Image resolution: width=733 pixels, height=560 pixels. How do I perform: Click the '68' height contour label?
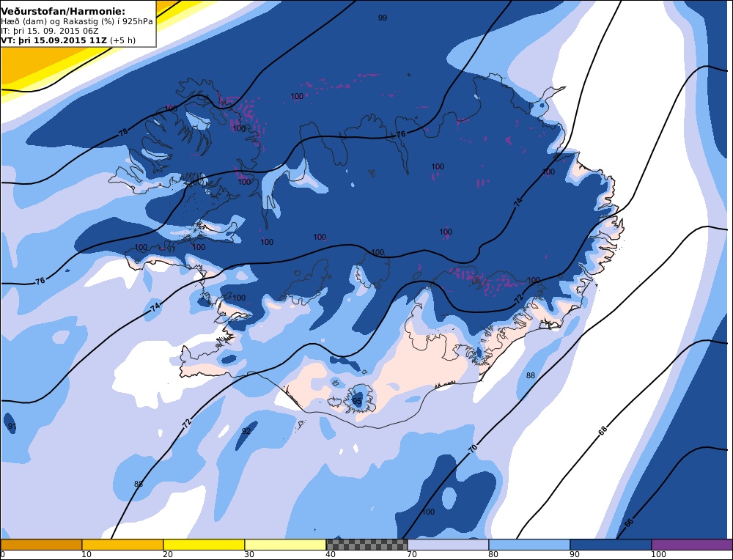tap(603, 431)
